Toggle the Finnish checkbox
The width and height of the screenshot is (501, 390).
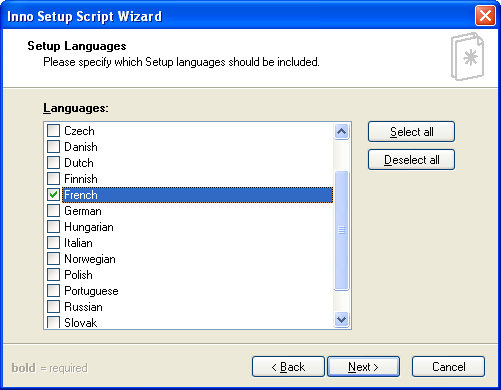53,179
